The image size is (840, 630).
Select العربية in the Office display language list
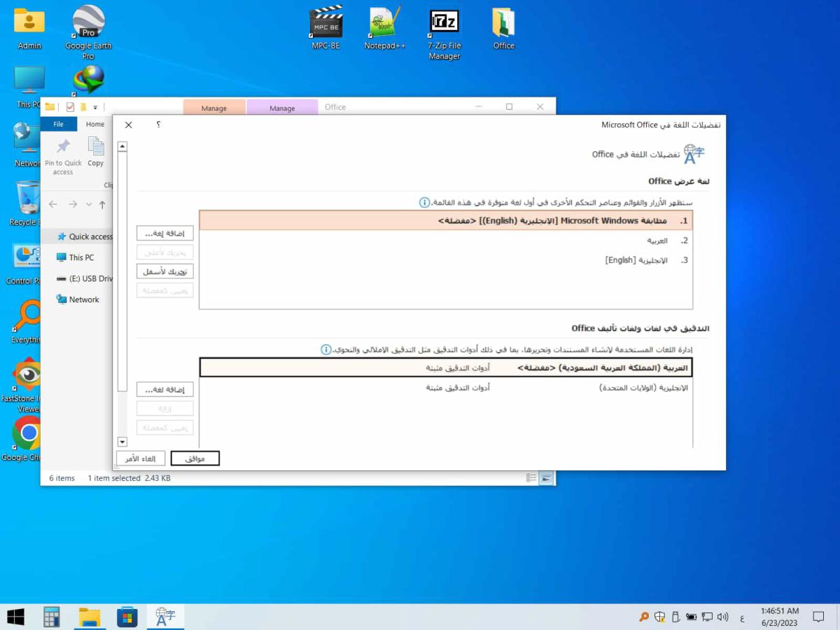tap(657, 240)
